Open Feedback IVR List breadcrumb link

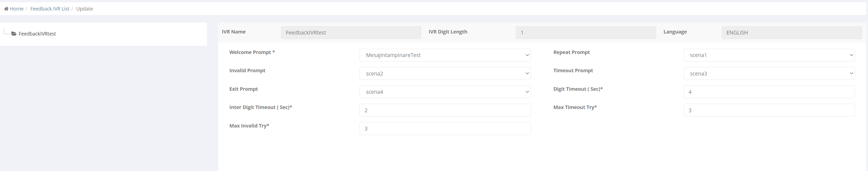point(50,9)
